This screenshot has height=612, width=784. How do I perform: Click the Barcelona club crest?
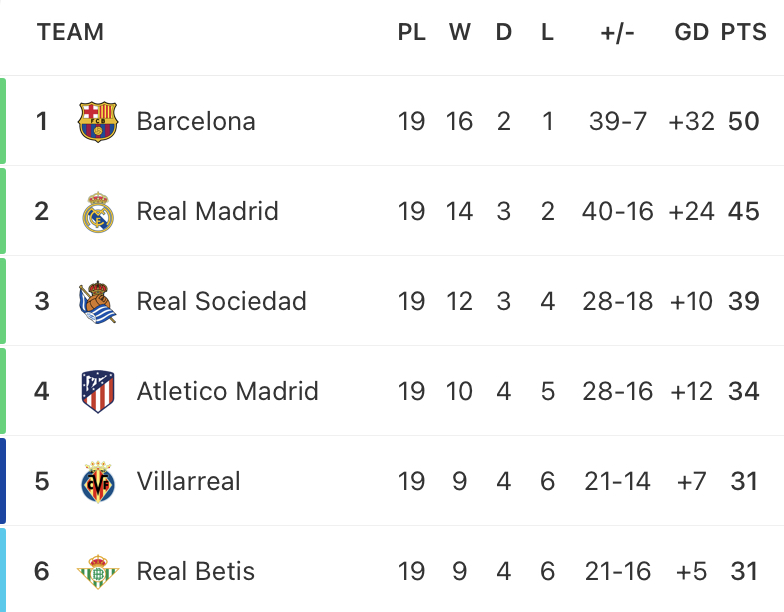(98, 122)
